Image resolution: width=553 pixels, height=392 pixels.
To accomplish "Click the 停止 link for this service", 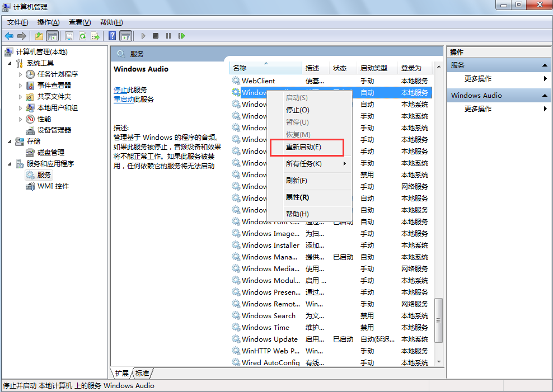I will 120,90.
